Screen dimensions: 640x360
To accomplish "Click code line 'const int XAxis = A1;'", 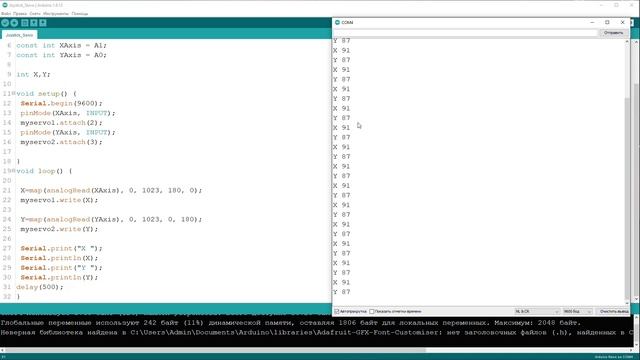I will [62, 45].
